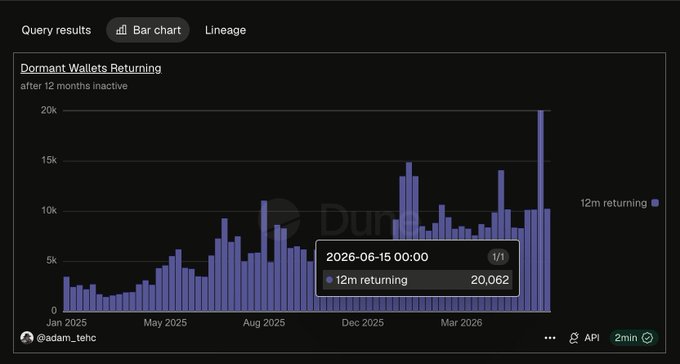
Task: Click the Aug 2025 axis label
Action: point(264,323)
